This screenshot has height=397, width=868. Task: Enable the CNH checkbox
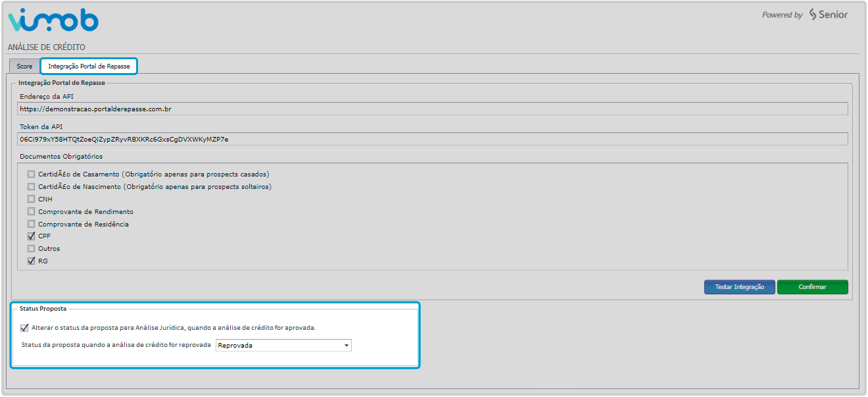coord(31,199)
